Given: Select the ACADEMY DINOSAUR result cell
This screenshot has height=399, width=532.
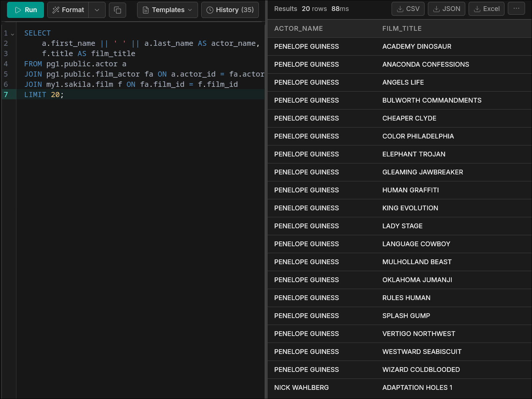Looking at the screenshot, I should tap(417, 47).
